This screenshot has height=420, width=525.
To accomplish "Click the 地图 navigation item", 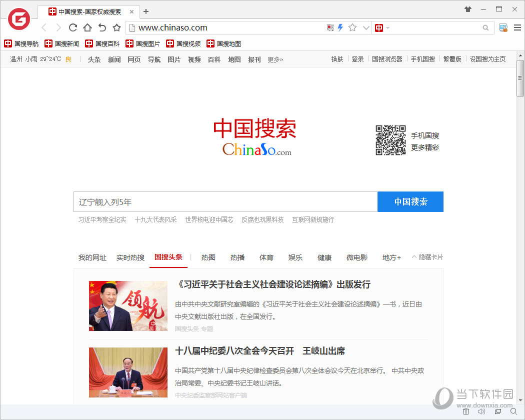I will tap(234, 59).
